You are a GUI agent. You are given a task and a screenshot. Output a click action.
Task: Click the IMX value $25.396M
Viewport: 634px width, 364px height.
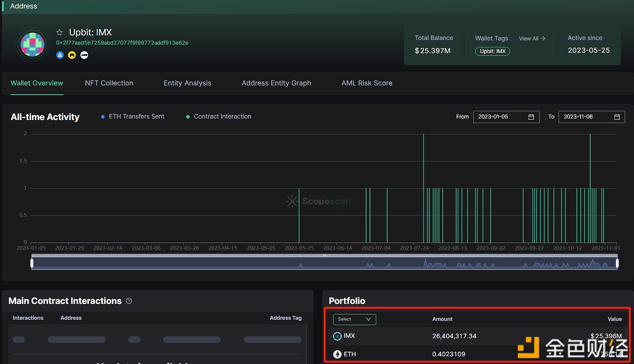coord(606,336)
